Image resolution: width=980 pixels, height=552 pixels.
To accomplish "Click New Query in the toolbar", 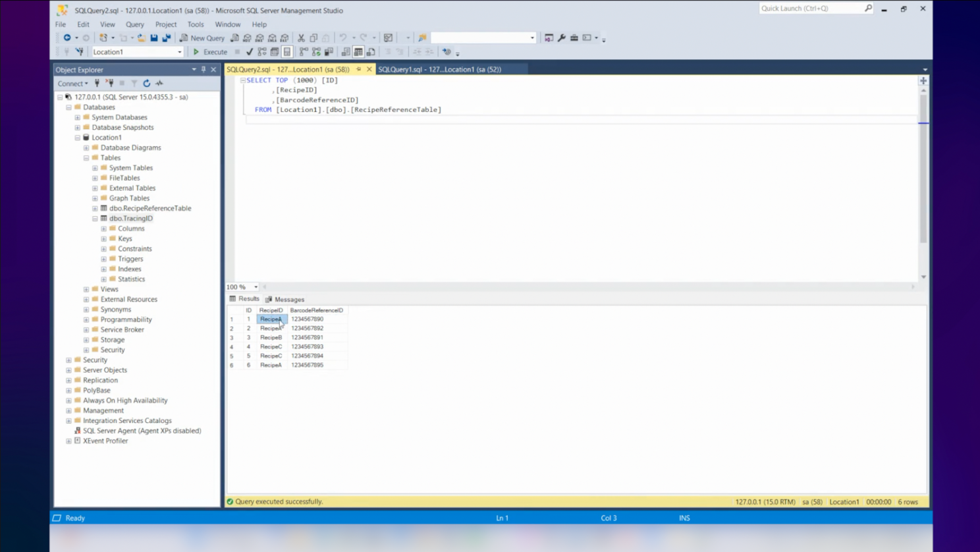I will pyautogui.click(x=202, y=38).
